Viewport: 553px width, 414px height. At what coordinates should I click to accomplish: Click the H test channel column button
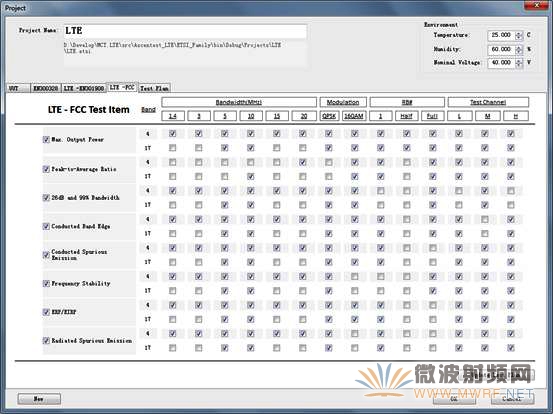pyautogui.click(x=516, y=116)
